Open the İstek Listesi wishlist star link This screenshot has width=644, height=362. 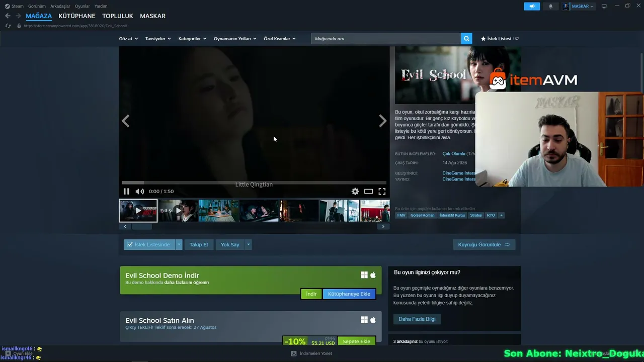tap(500, 39)
